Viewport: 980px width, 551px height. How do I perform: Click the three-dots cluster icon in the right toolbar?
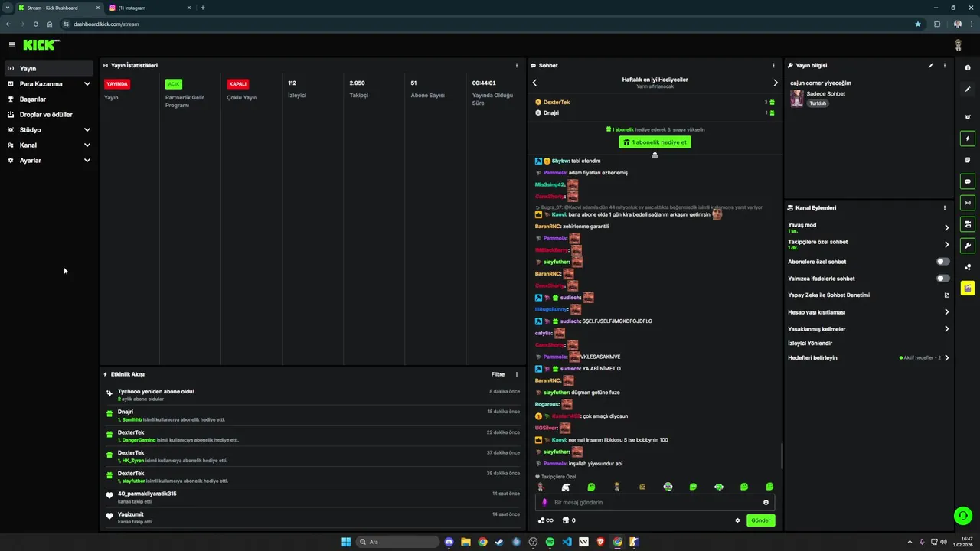(968, 267)
